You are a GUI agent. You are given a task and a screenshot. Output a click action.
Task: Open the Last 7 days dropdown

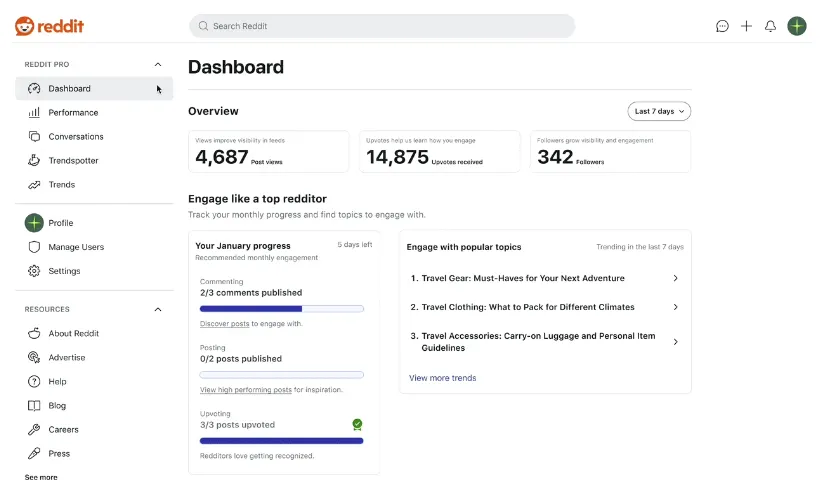click(659, 112)
